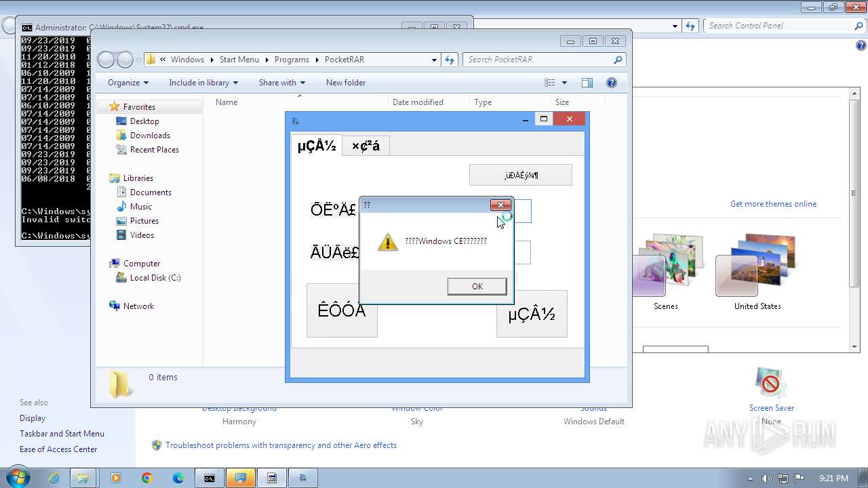Select Libraries in the navigation pane
The height and width of the screenshot is (488, 868).
pos(138,178)
